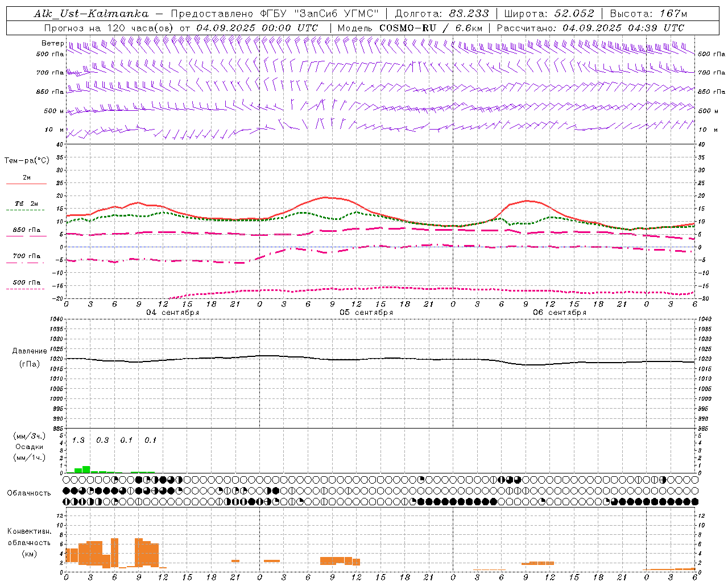Select the Осадки label
Image resolution: width=728 pixels, height=582 pixels.
coord(29,447)
